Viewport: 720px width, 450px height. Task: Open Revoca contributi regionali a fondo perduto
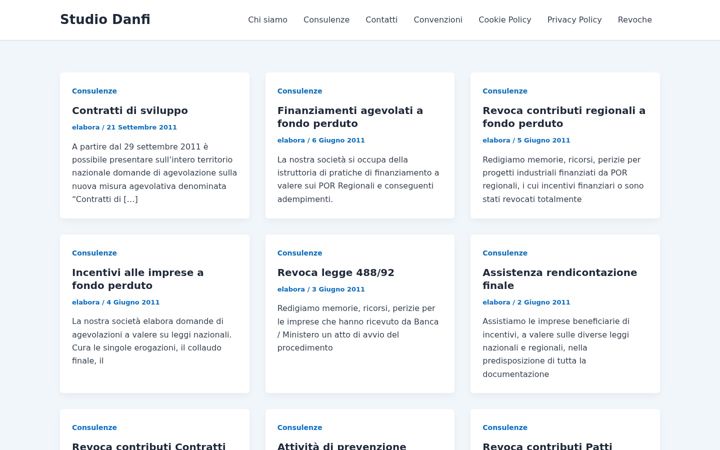point(564,117)
